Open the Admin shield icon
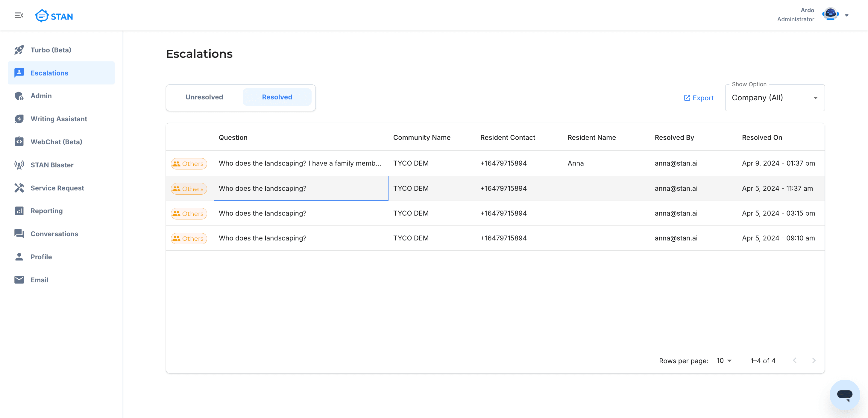The image size is (868, 418). coord(19,96)
